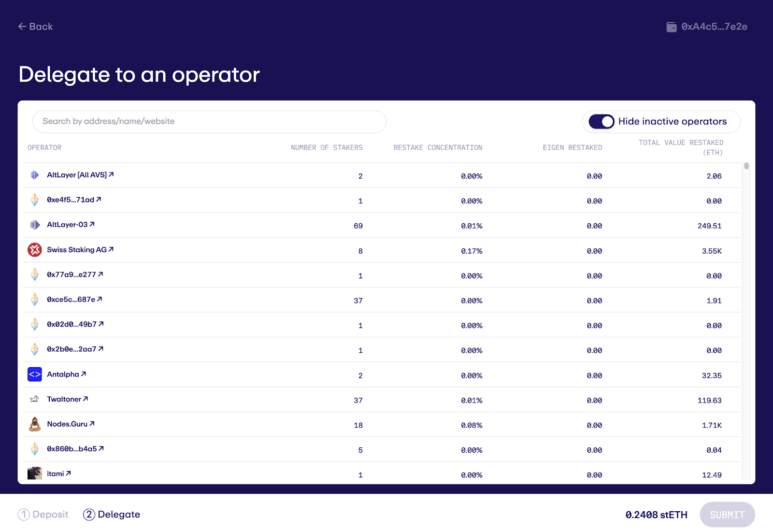This screenshot has height=532, width=773.
Task: Click the AltLayer [All AVS] operator logo
Action: (x=35, y=175)
